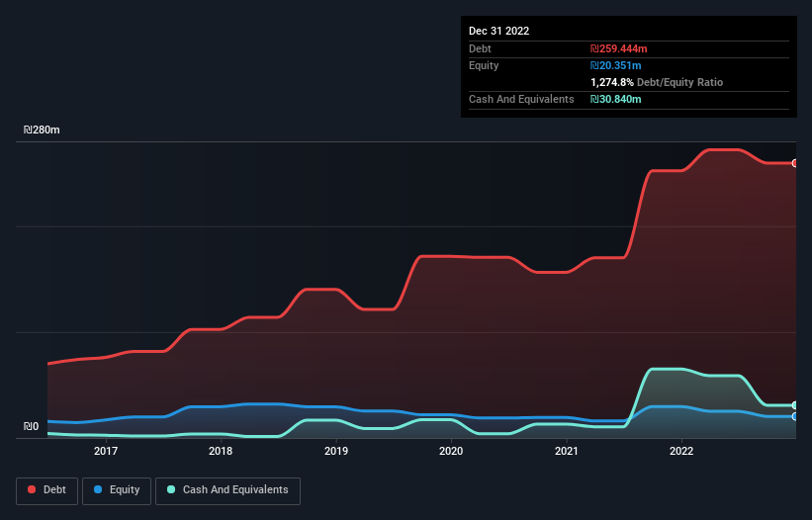812x520 pixels.
Task: Click the red Debt endpoint marker
Action: coord(795,163)
